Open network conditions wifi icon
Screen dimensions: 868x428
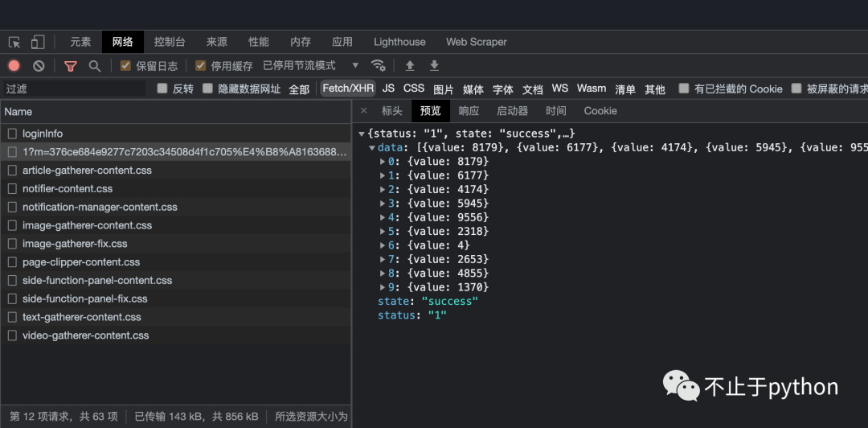pyautogui.click(x=378, y=66)
